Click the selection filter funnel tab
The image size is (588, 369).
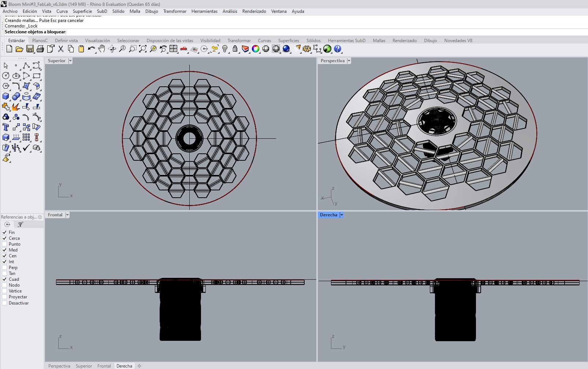(x=21, y=224)
